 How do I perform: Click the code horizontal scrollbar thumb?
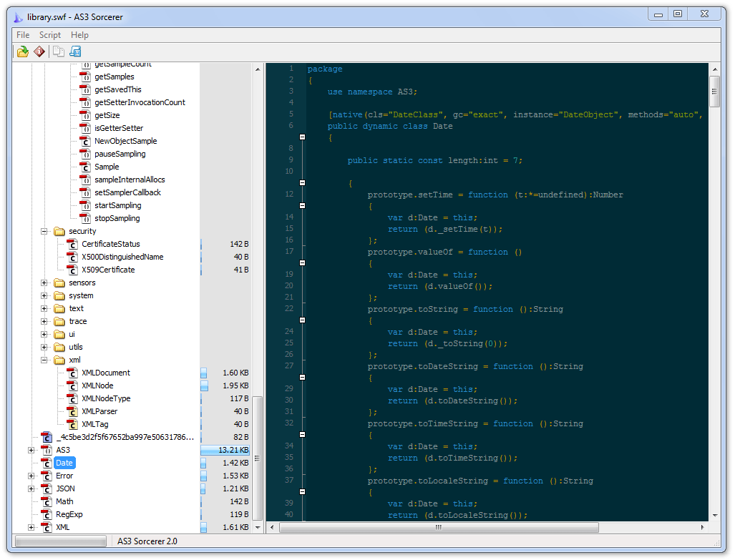click(439, 528)
